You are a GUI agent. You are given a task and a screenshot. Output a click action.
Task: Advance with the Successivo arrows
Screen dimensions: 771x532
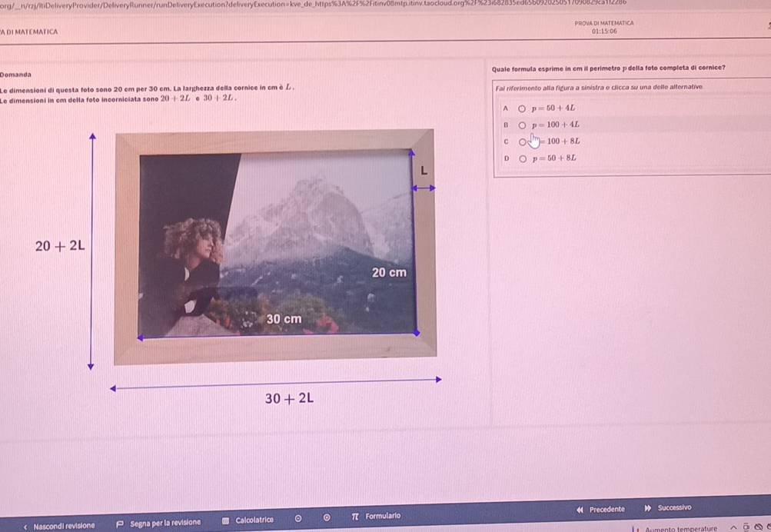(648, 508)
